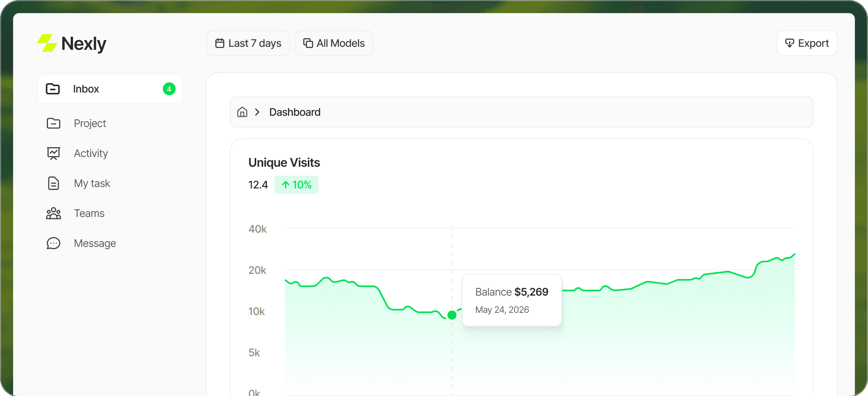Click the Inbox folder icon
The width and height of the screenshot is (868, 396).
click(x=53, y=89)
